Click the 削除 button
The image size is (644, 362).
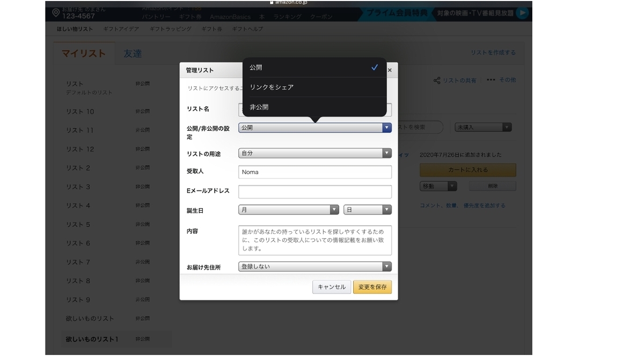493,186
